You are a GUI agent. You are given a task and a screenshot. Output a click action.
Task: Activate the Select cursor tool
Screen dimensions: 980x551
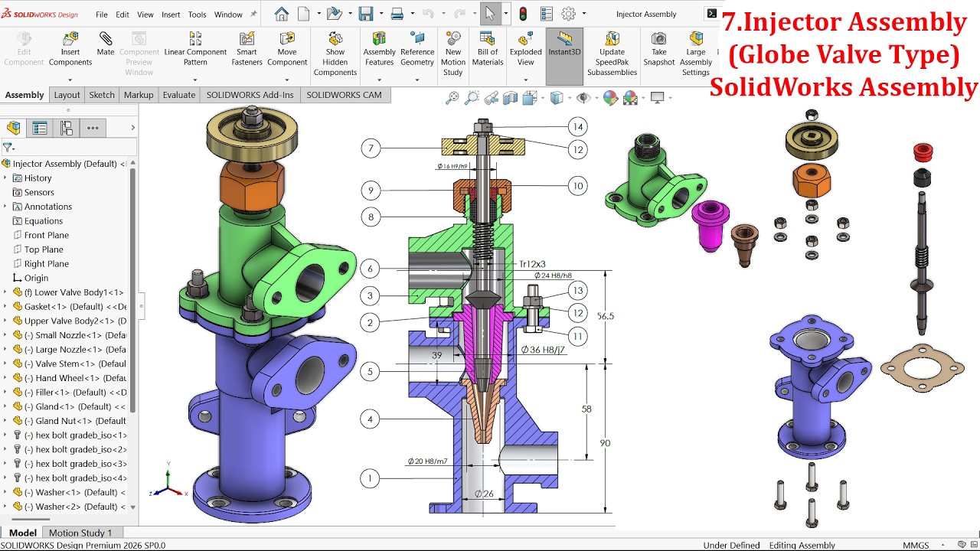[489, 14]
